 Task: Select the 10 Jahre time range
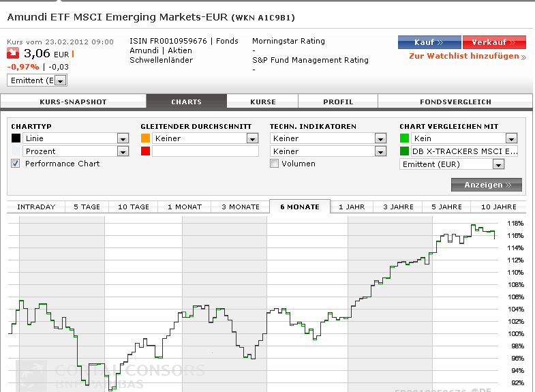(498, 207)
